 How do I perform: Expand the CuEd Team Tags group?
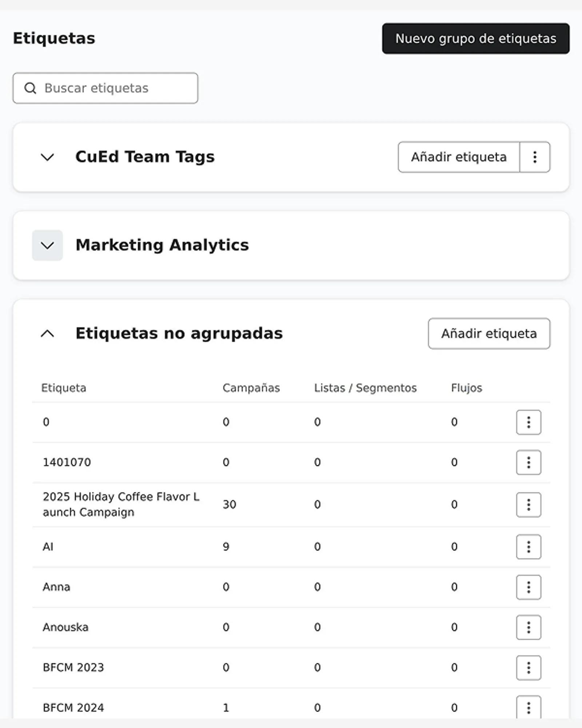[x=47, y=157]
